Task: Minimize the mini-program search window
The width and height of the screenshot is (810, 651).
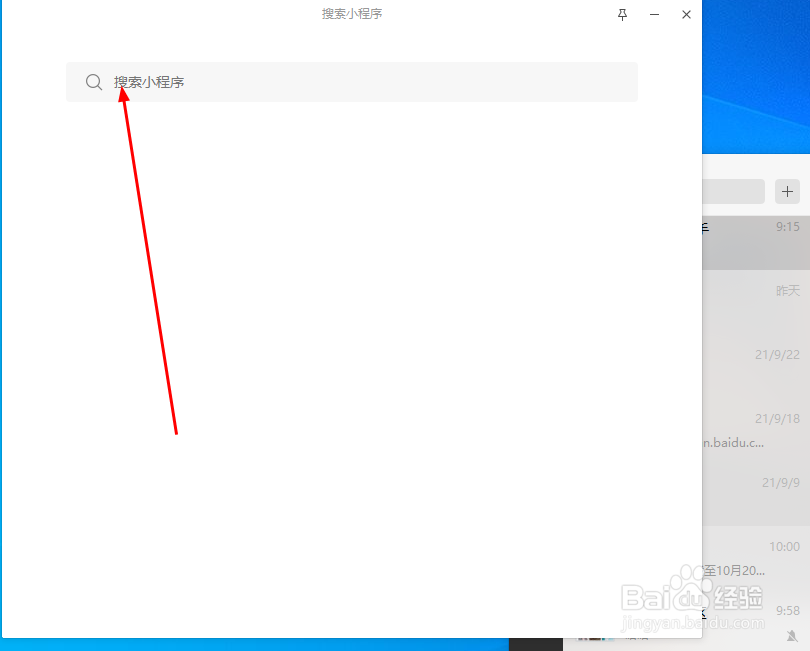Action: [654, 14]
